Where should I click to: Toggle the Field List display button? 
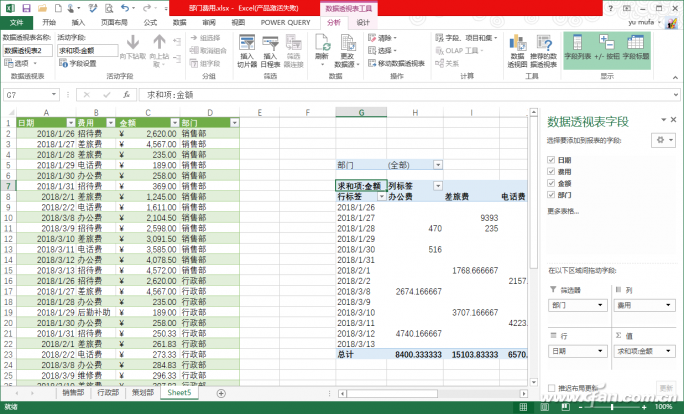click(578, 48)
